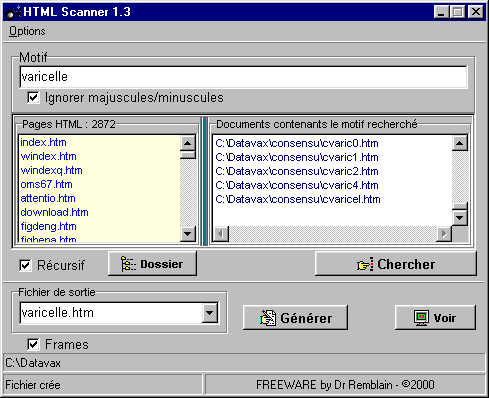Image resolution: width=489 pixels, height=398 pixels.
Task: Click the Fichier crée status text
Action: 33,385
